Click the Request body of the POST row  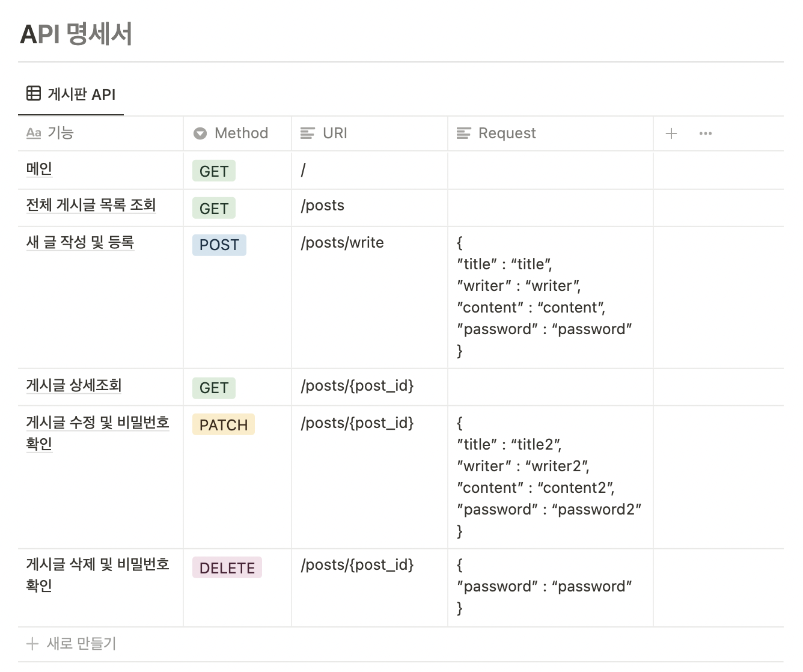(x=551, y=297)
